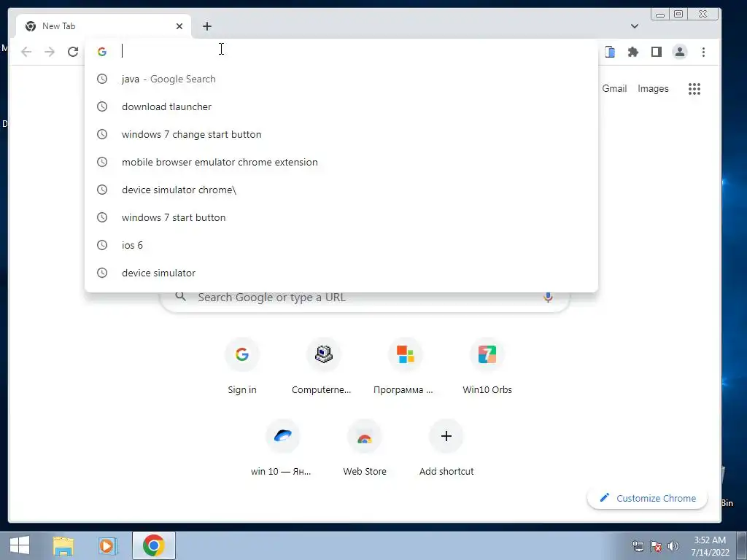This screenshot has height=560, width=747.
Task: Open the win 10 — Ян... shortcut
Action: coord(282,448)
